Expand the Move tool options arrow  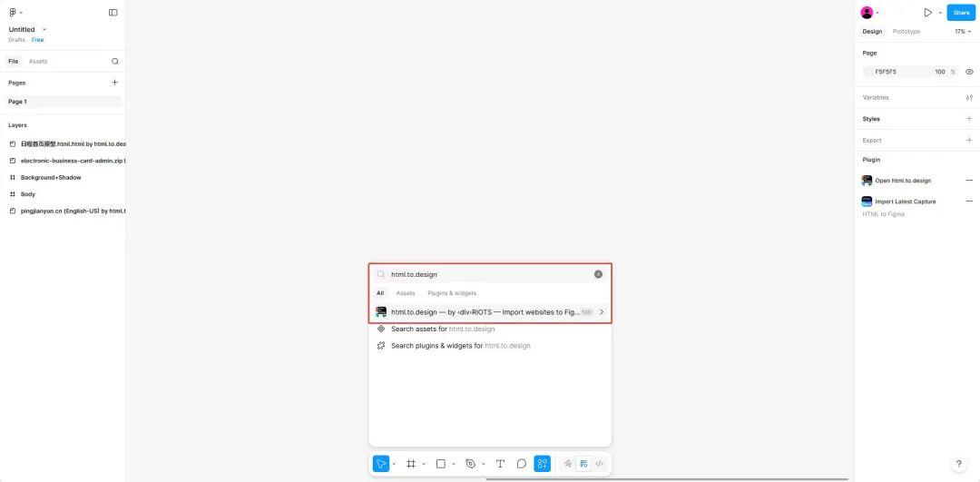pos(394,464)
